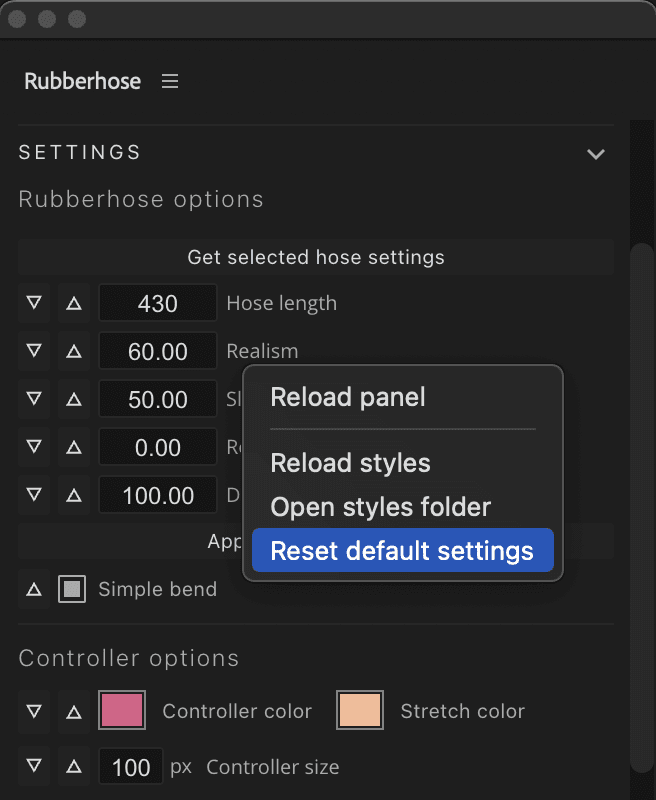
Task: Decrease Controller size with down triangle
Action: (34, 767)
